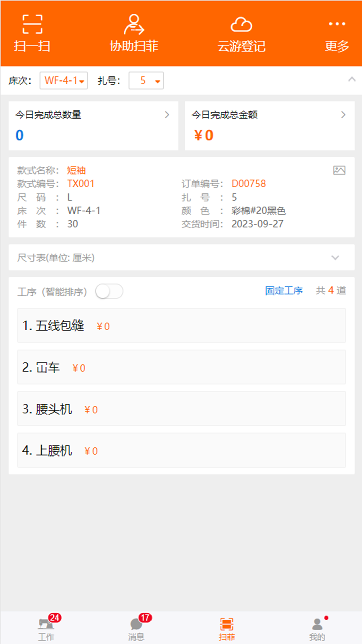Open 今日完成总数量 details
Image resolution: width=362 pixels, height=644 pixels.
tap(93, 125)
